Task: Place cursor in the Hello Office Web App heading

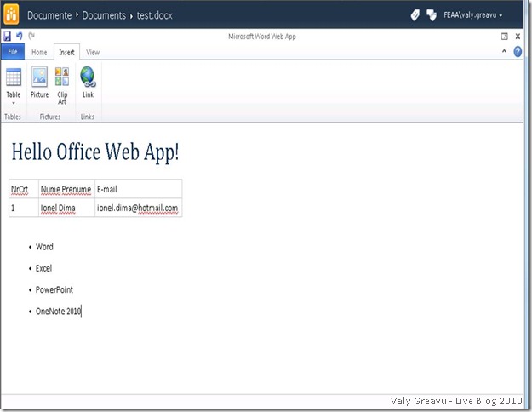Action: click(x=95, y=152)
